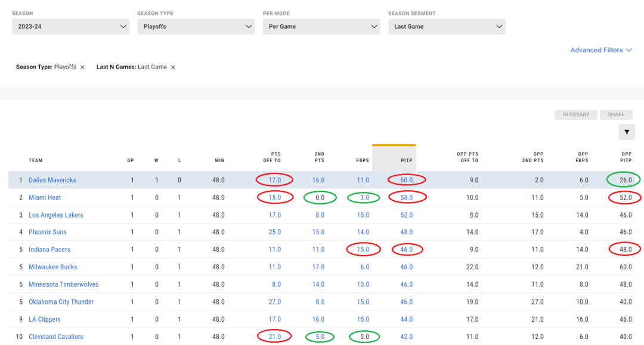
Task: Open the Miami Heat team page
Action: click(45, 197)
